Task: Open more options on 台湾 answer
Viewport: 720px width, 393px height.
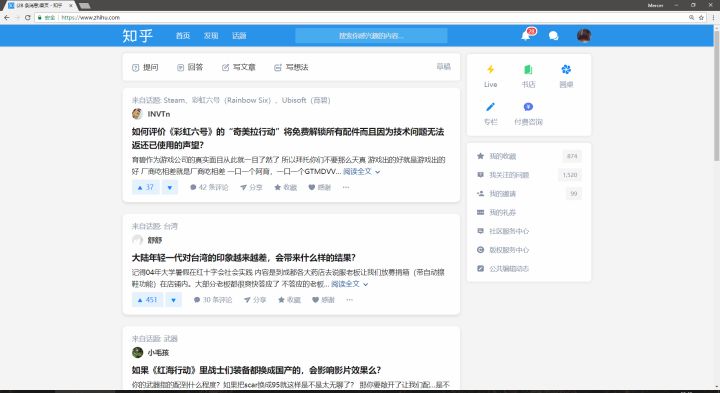Action: [x=349, y=300]
